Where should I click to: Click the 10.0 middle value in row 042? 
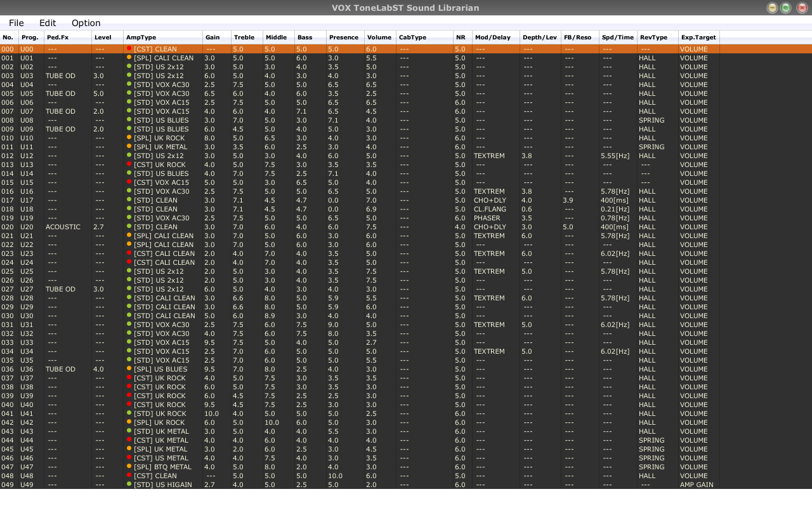(272, 422)
